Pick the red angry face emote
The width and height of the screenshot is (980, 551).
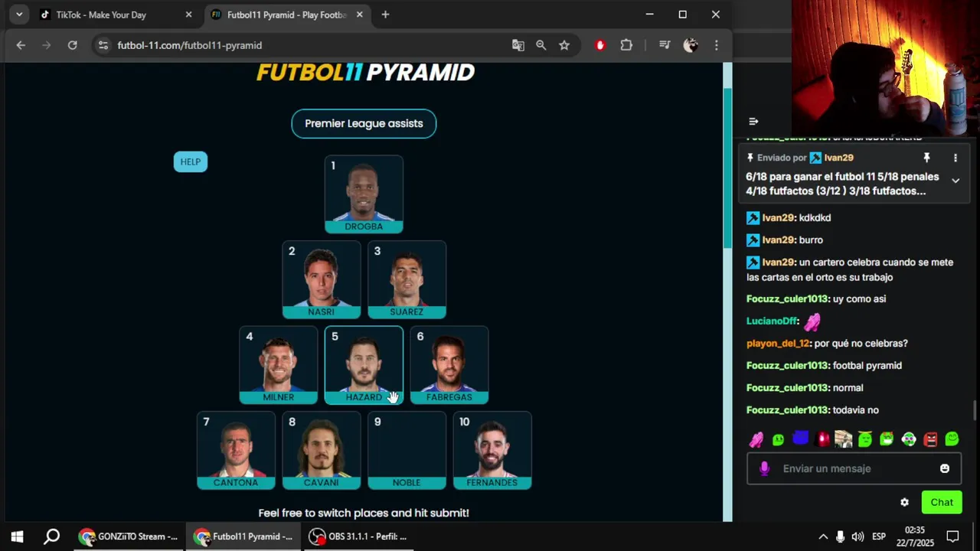point(930,439)
